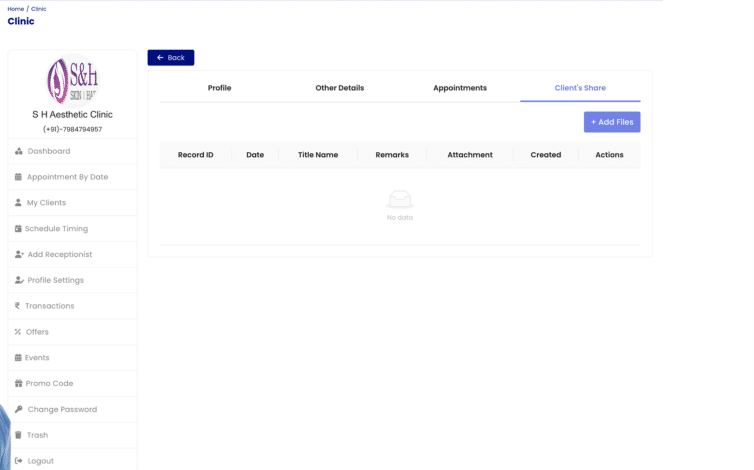Click the + Add Files button
The width and height of the screenshot is (754, 470).
(x=612, y=122)
